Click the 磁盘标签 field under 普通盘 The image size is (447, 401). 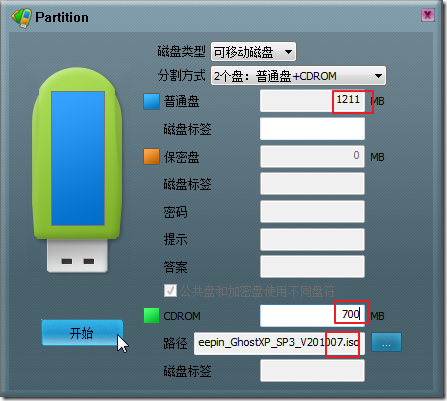(312, 129)
